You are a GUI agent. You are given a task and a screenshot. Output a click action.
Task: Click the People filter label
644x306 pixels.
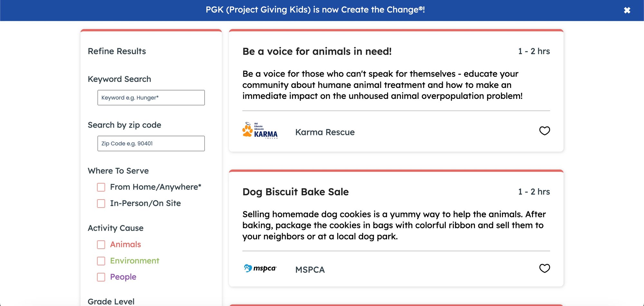(x=123, y=277)
